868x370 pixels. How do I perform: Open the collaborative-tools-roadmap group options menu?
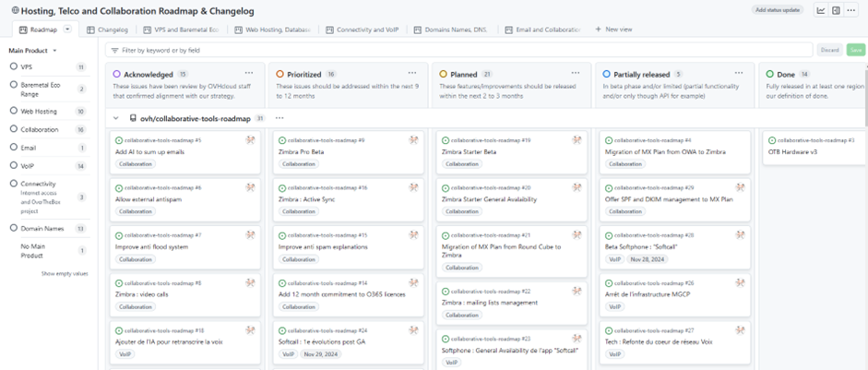pyautogui.click(x=279, y=118)
